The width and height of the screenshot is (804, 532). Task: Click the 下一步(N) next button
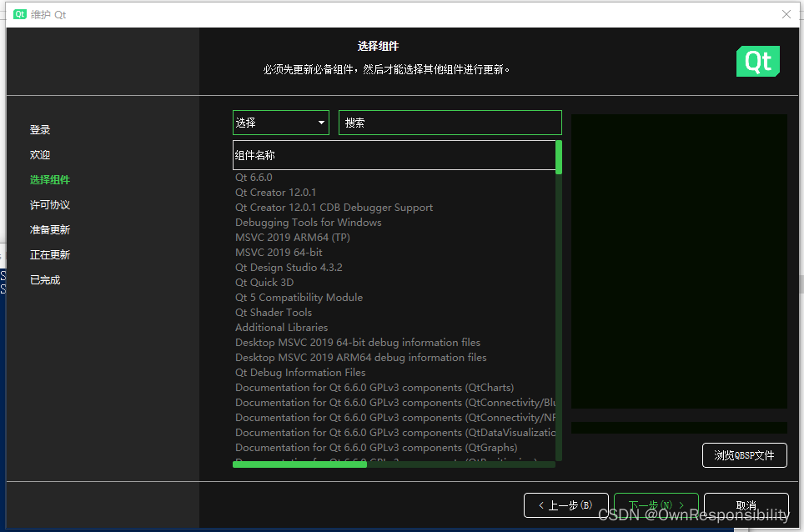pos(656,505)
